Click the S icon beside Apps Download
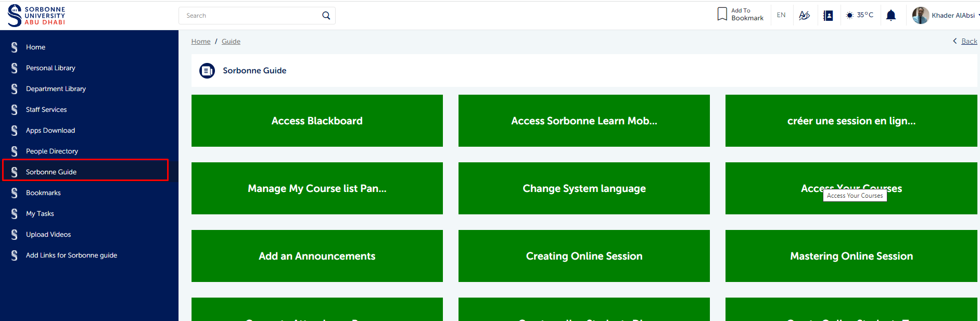980x321 pixels. [x=15, y=131]
